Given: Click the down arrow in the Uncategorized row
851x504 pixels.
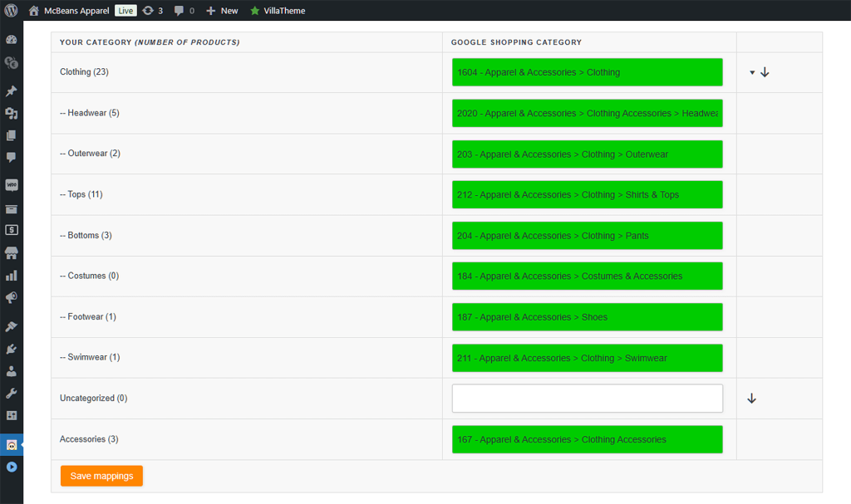Looking at the screenshot, I should (x=752, y=399).
